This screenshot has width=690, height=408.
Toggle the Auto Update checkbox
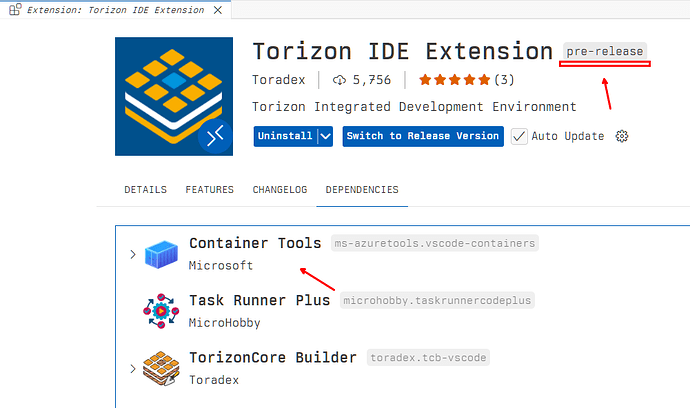click(519, 136)
